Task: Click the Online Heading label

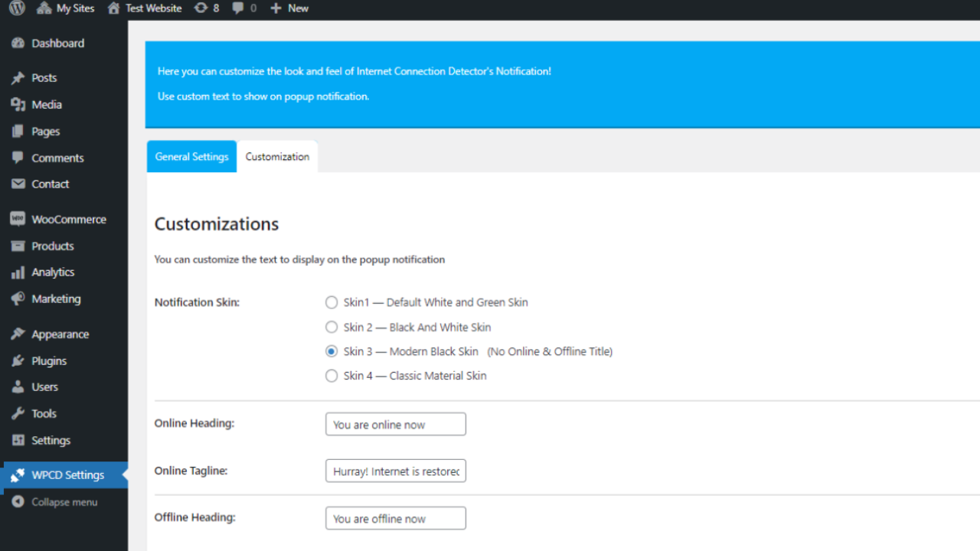Action: [194, 423]
